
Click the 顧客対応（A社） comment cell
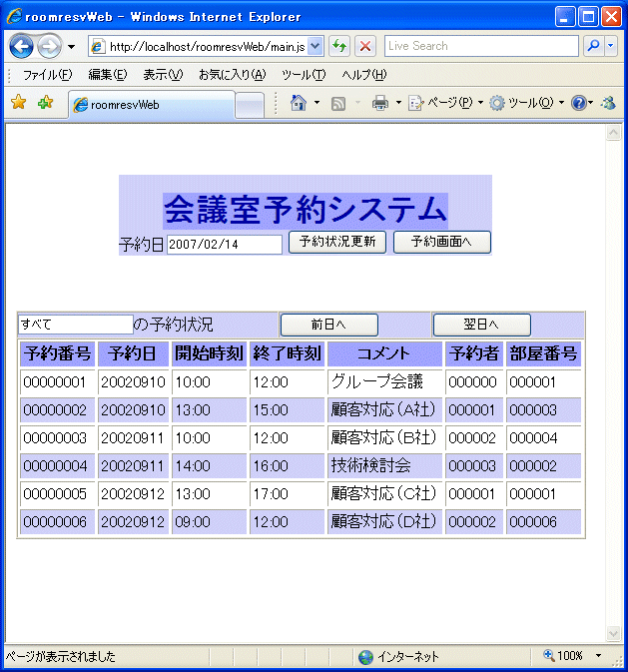(x=384, y=410)
